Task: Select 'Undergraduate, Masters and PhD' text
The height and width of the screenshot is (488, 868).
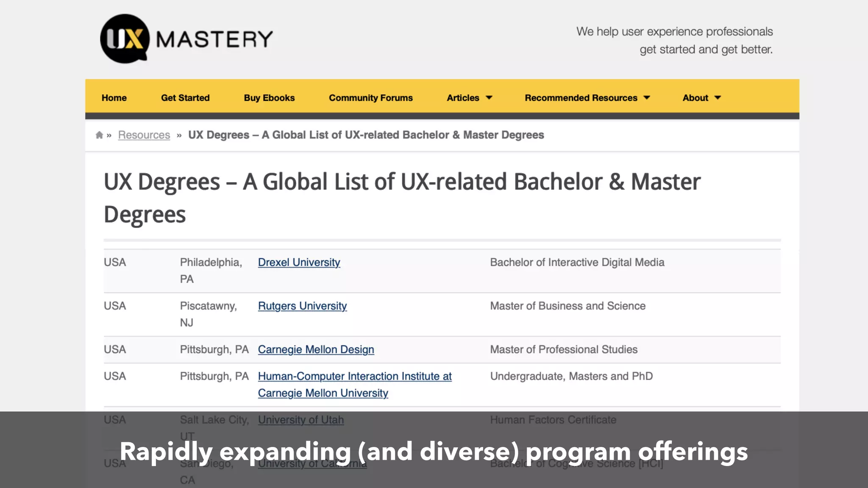Action: coord(571,376)
